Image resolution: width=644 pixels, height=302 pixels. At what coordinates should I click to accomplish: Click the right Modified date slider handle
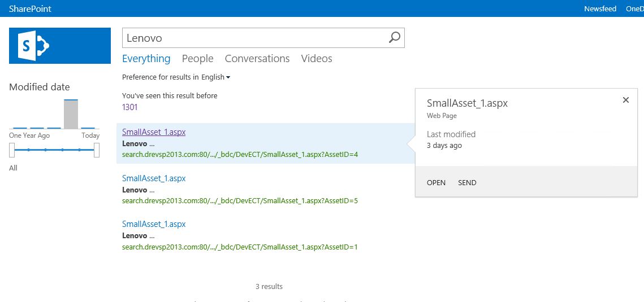(97, 150)
